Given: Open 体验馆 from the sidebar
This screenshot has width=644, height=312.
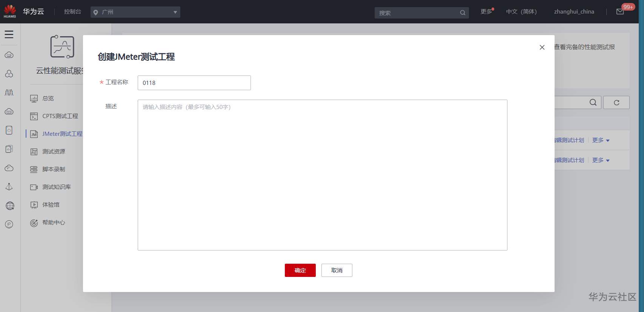Looking at the screenshot, I should [x=51, y=205].
